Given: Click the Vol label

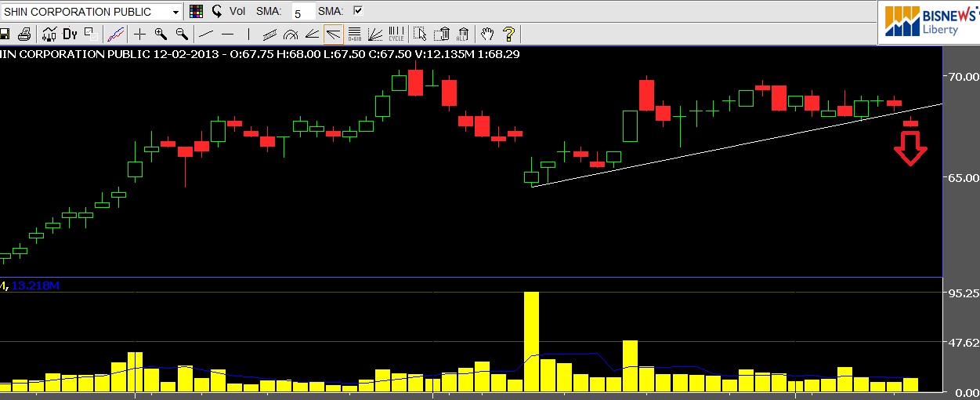Looking at the screenshot, I should click(237, 12).
